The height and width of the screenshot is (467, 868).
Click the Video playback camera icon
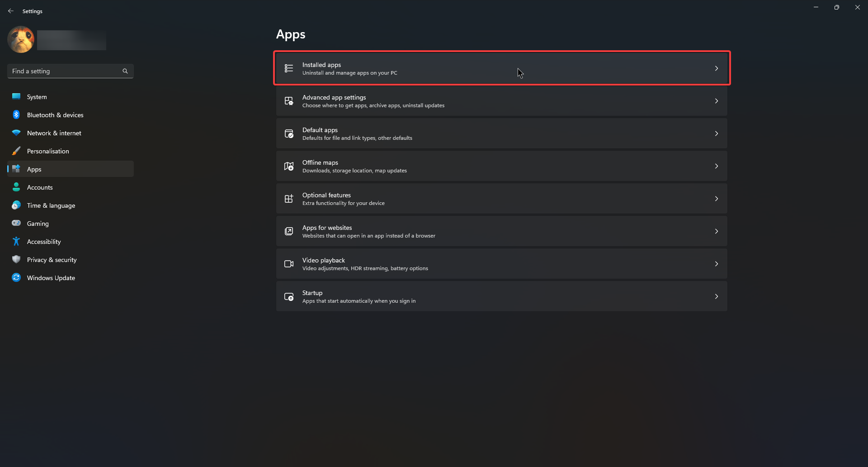289,264
